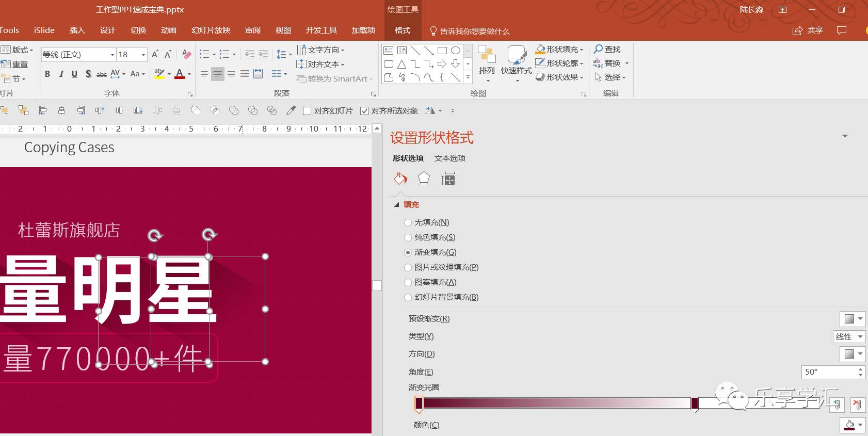Clear all formatting eraser icon
Viewport: 868px width, 436px height.
click(187, 54)
